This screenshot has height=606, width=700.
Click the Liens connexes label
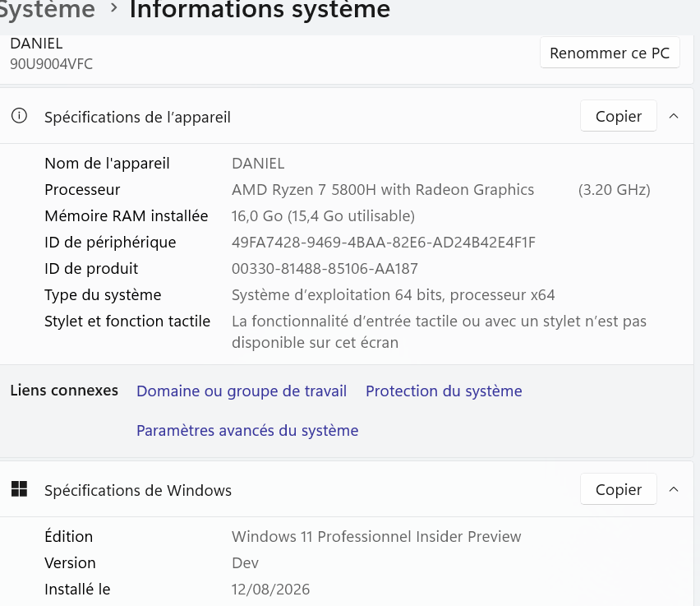click(64, 390)
